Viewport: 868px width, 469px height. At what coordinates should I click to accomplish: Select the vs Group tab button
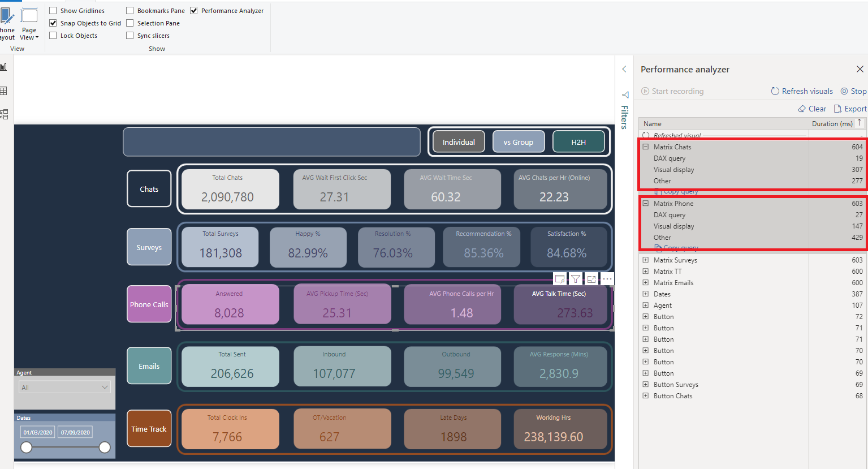519,142
